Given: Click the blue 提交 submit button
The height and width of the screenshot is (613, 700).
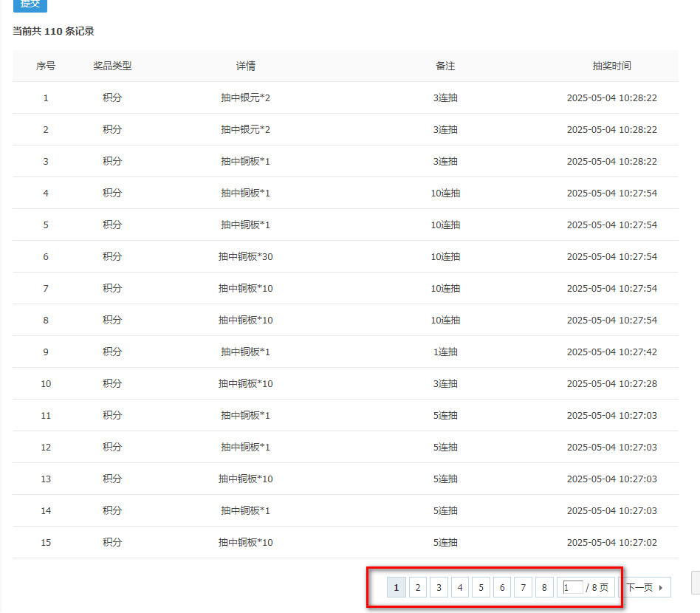Looking at the screenshot, I should (30, 4).
